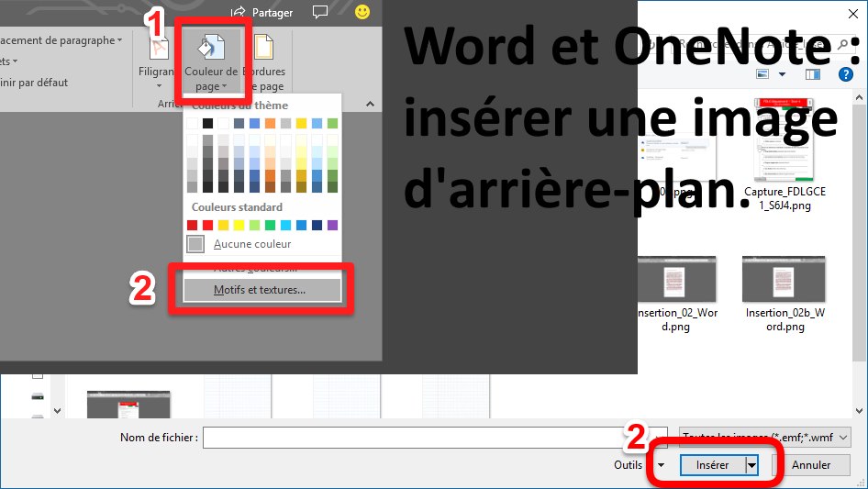Close the file dialog with X
Image resolution: width=868 pixels, height=489 pixels.
[853, 14]
